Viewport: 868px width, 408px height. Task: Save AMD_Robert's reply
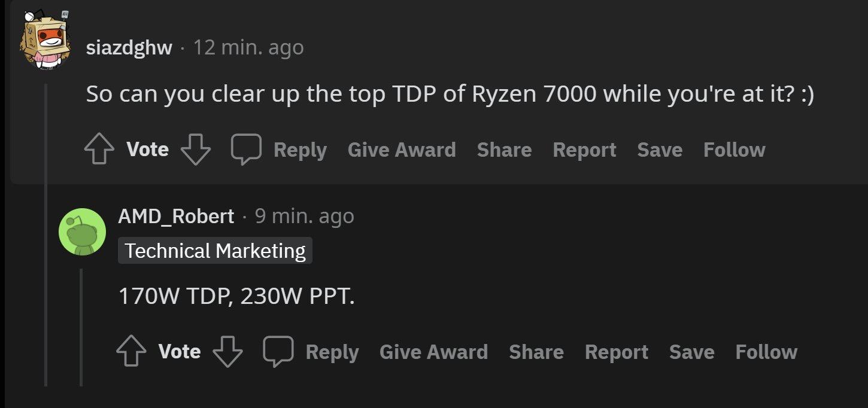(691, 352)
